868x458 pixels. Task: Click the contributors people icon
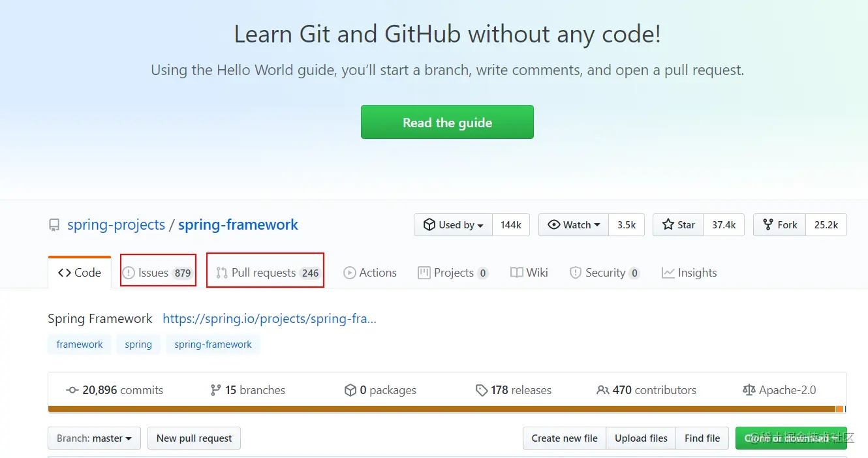coord(603,390)
